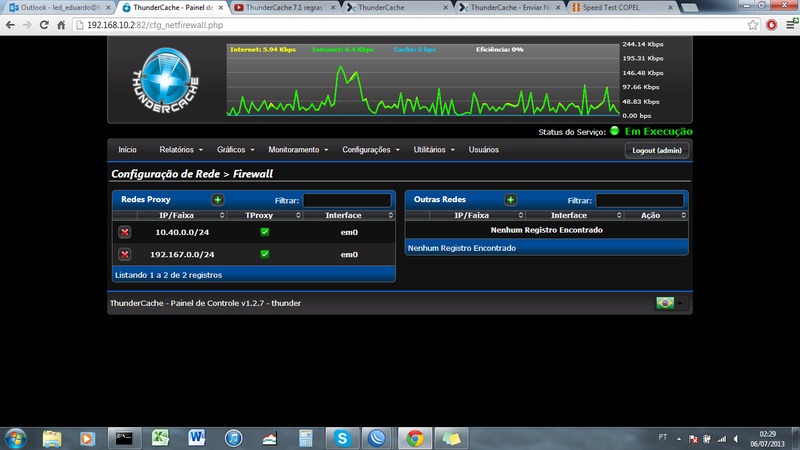The image size is (800, 450).
Task: Focus the Outras Redes Filtrar field
Action: coord(639,201)
